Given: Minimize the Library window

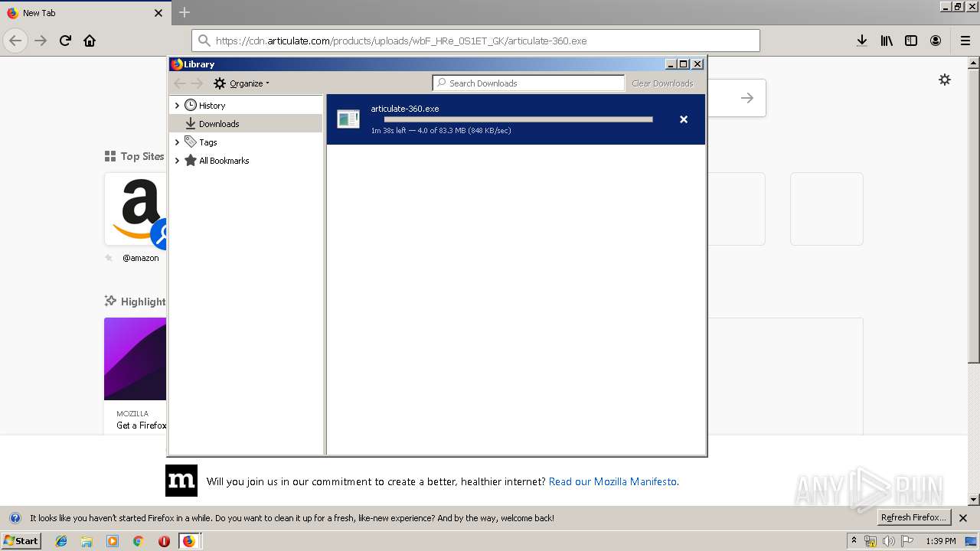Looking at the screenshot, I should pos(671,64).
